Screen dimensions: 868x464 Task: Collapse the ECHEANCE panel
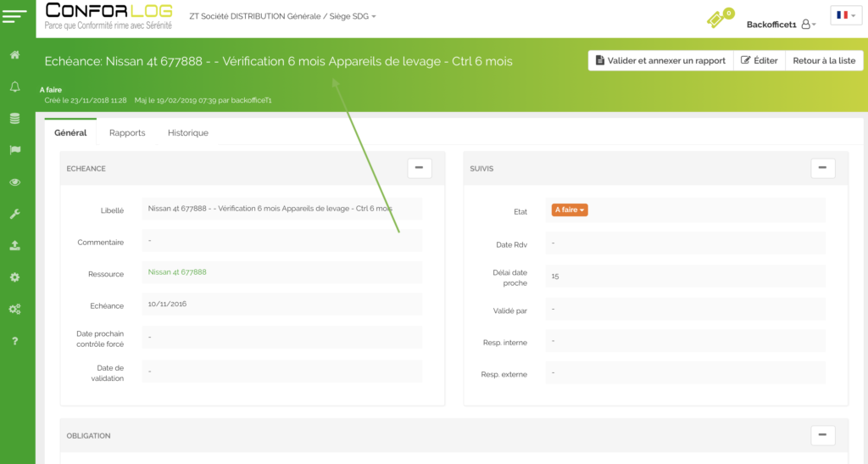tap(420, 168)
